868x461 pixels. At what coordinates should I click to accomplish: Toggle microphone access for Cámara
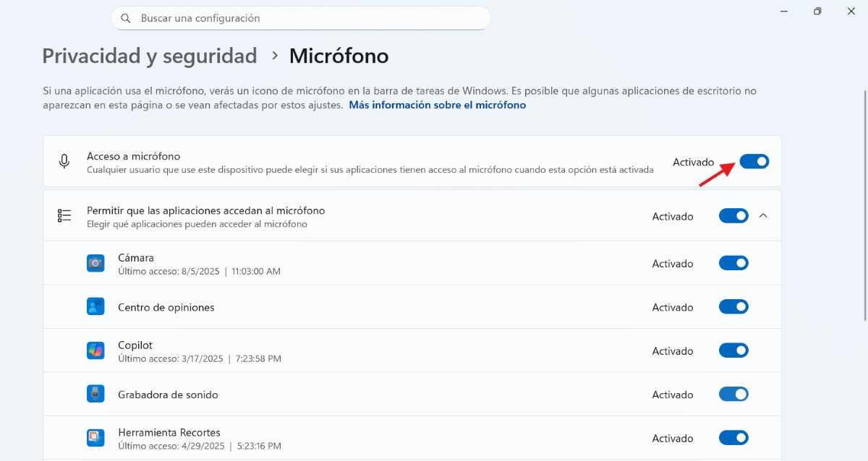coord(733,263)
